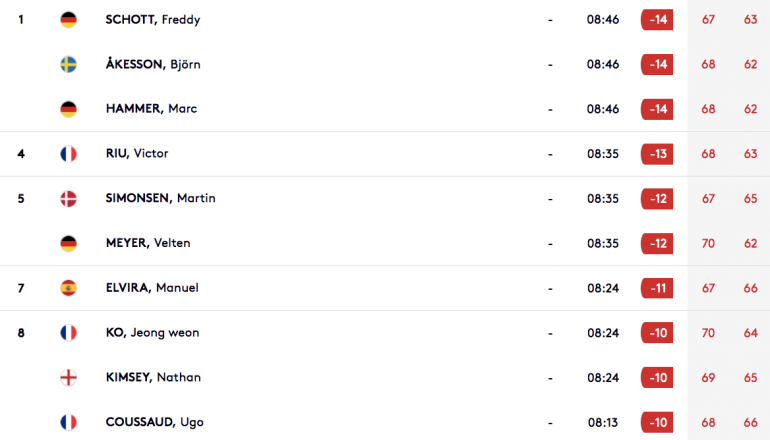Click the Swedish flag beside Björn Åkesson
Image resolution: width=770 pixels, height=440 pixels.
[68, 64]
